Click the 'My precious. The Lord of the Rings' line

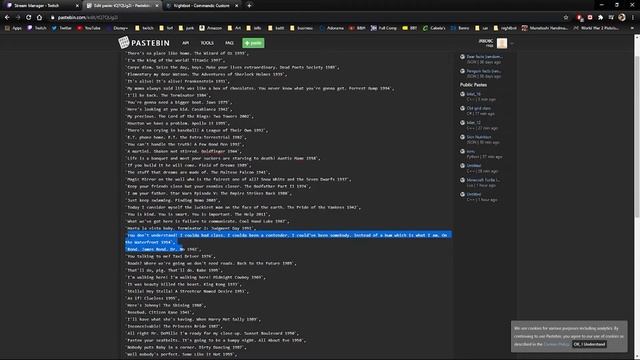190,116
